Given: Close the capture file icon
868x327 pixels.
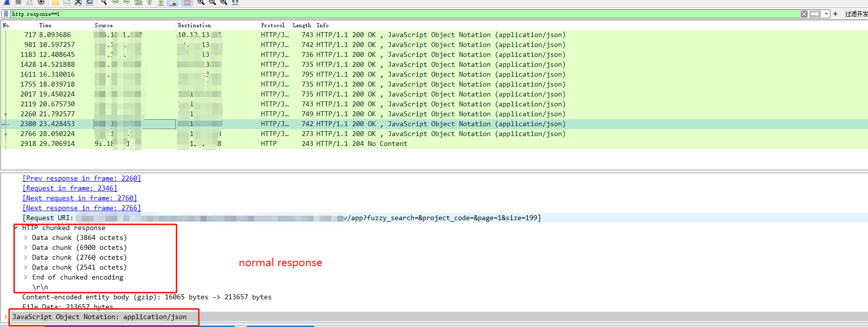Looking at the screenshot, I should [x=78, y=2].
